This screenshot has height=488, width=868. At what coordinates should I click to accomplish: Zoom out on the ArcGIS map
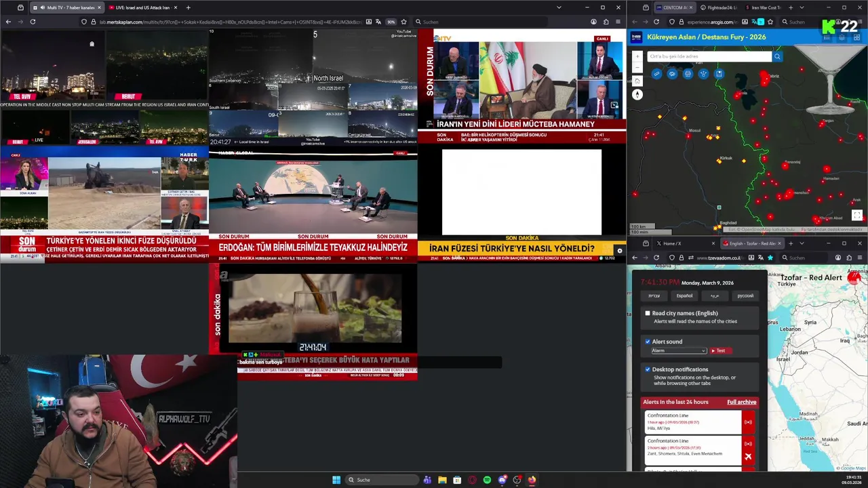pyautogui.click(x=637, y=68)
